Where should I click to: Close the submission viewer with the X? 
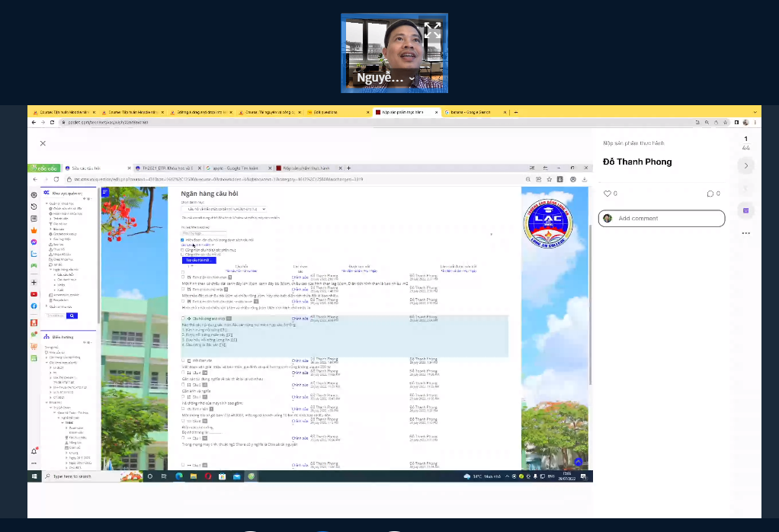pyautogui.click(x=43, y=143)
